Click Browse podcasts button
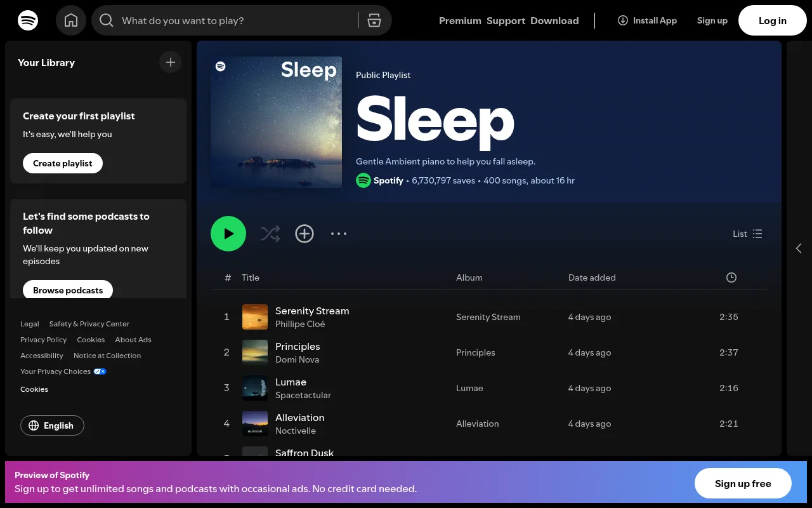 tap(68, 290)
